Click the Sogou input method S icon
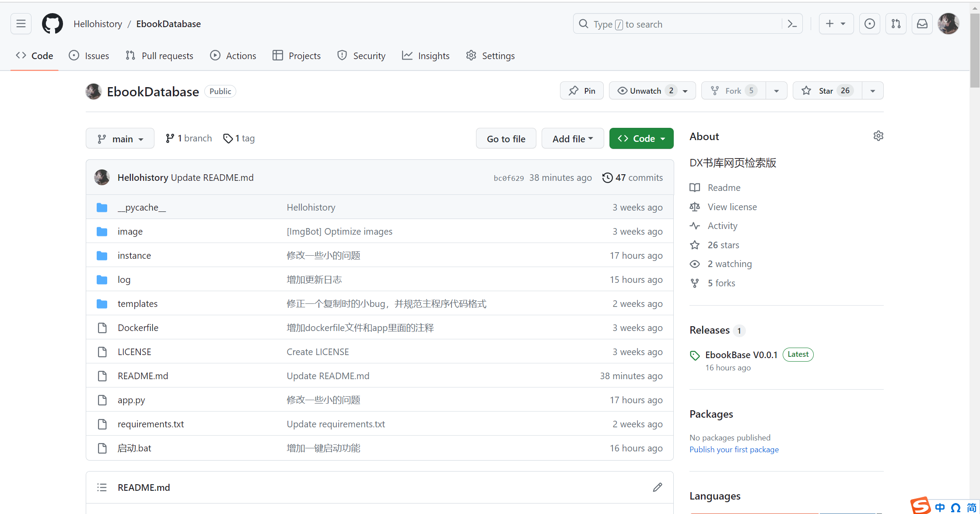 (x=920, y=505)
